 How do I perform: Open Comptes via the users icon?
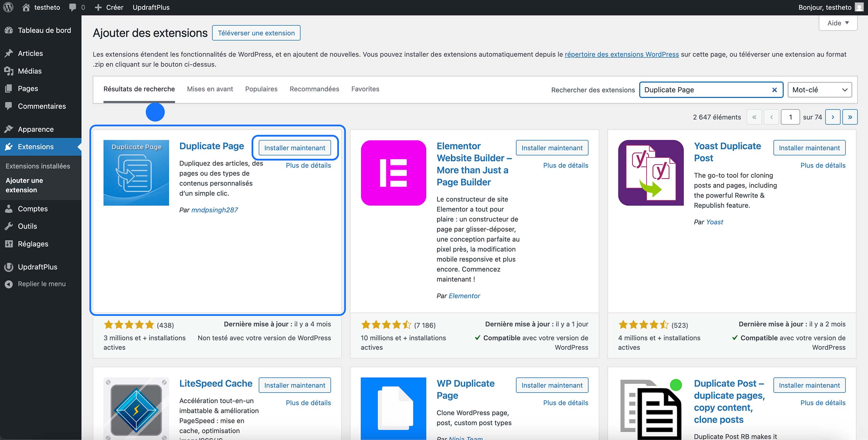9,209
